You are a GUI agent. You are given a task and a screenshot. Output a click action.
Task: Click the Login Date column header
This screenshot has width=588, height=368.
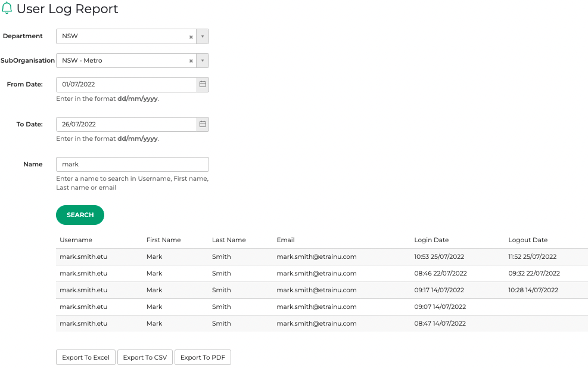[x=431, y=240]
